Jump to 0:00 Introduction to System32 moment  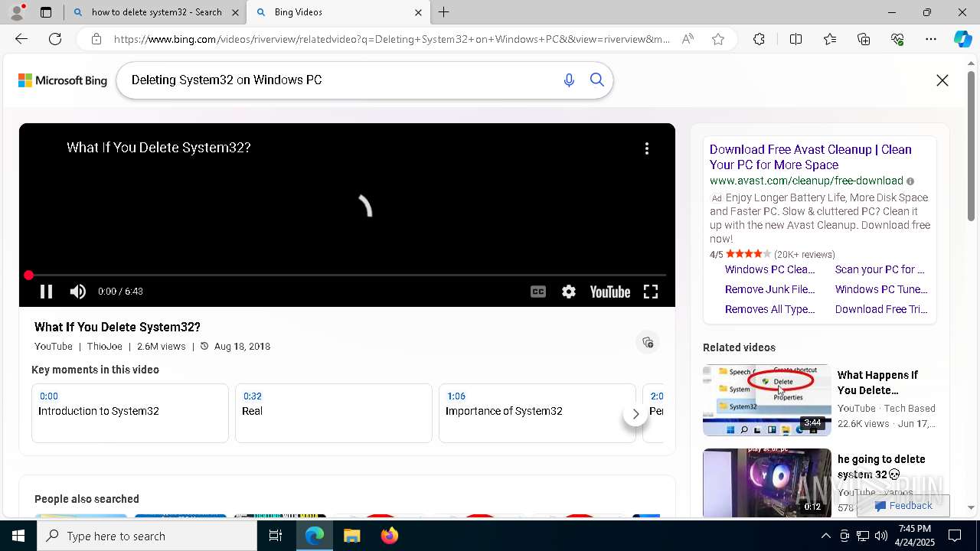pos(130,412)
